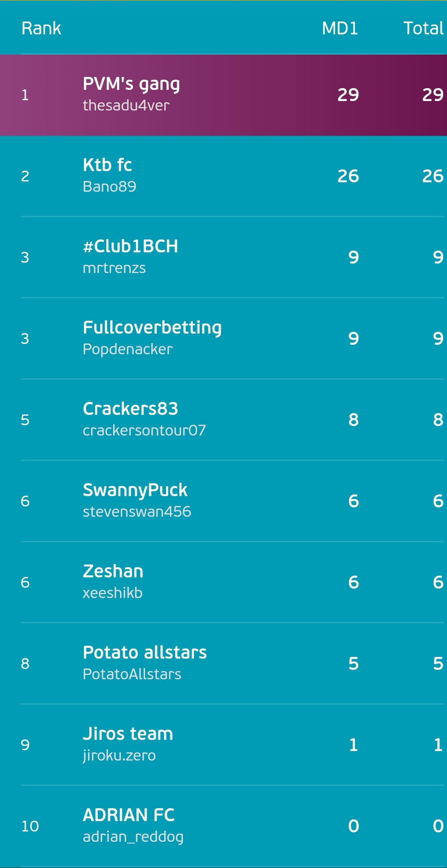Click the MD1 column header
The image size is (447, 868).
(x=340, y=28)
